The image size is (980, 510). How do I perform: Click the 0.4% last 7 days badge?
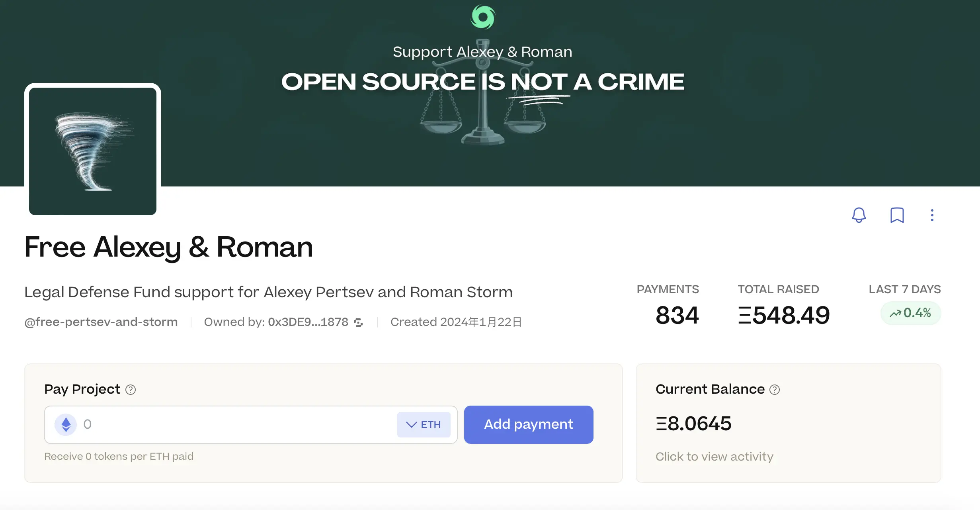911,313
